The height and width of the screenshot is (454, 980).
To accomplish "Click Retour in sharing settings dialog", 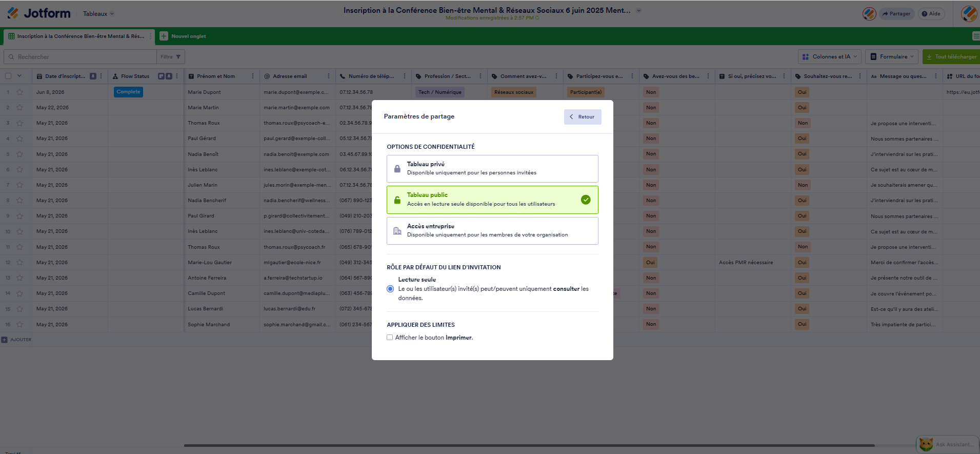I will [583, 117].
